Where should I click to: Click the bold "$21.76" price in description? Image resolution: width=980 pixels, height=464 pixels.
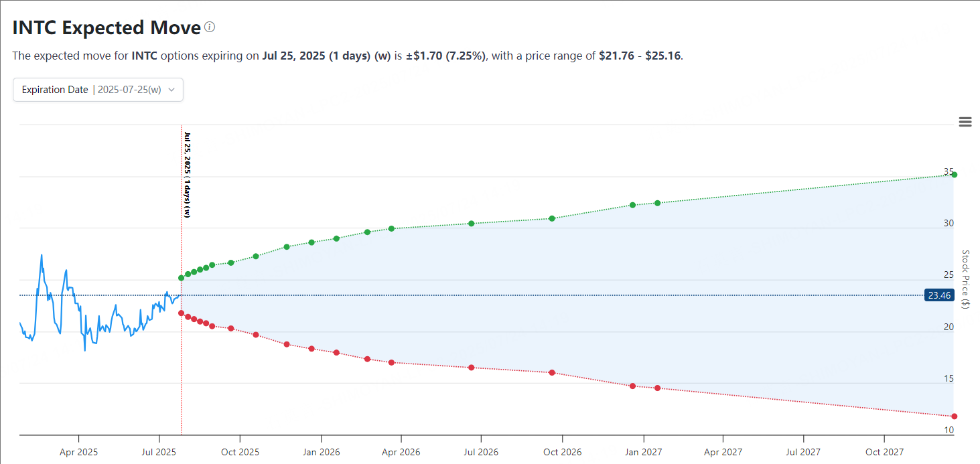click(616, 56)
